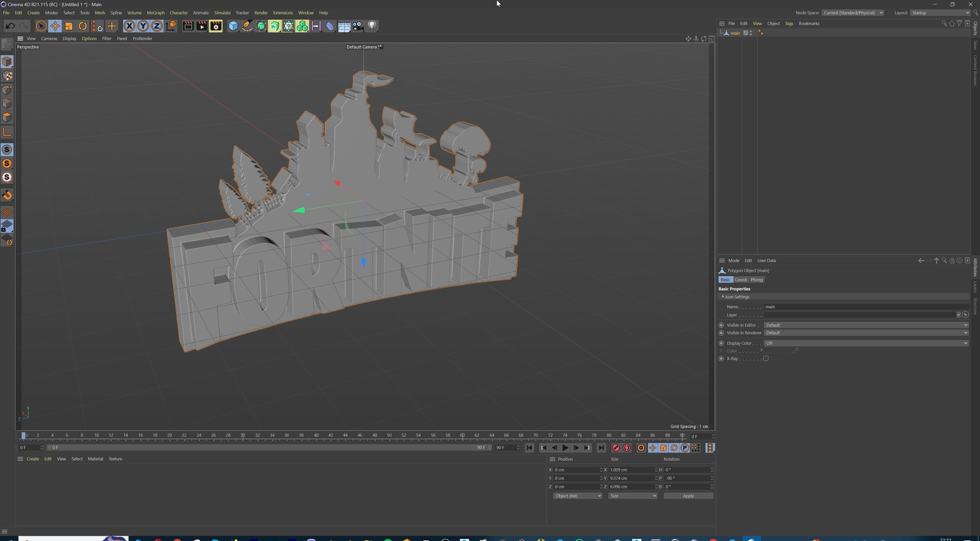
Task: Activate the Move tool in top toolbar
Action: pyautogui.click(x=55, y=26)
